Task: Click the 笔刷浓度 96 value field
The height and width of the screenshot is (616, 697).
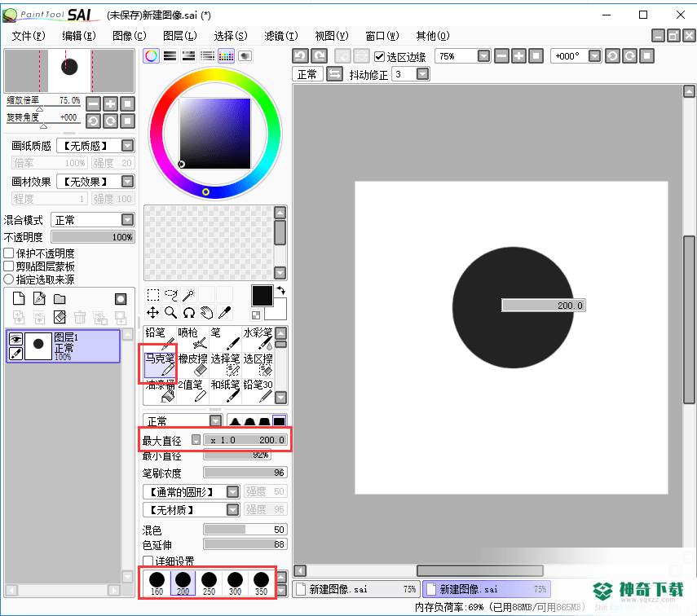Action: 245,473
